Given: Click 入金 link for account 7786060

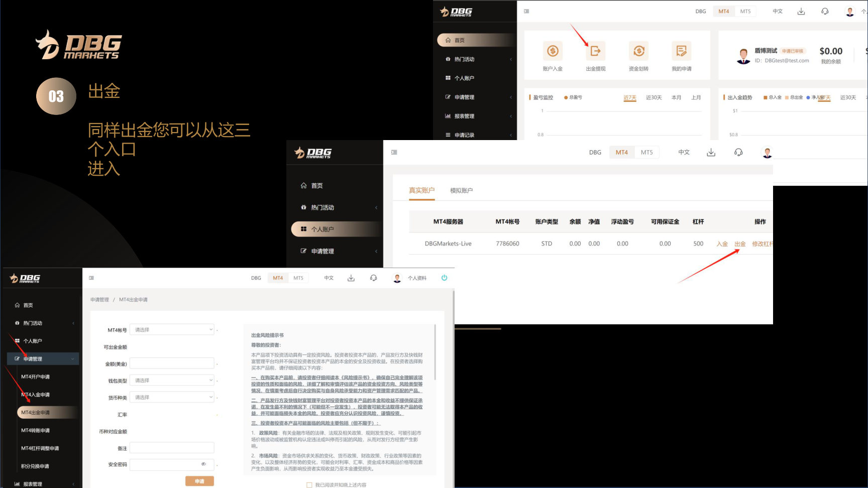Looking at the screenshot, I should (x=722, y=243).
